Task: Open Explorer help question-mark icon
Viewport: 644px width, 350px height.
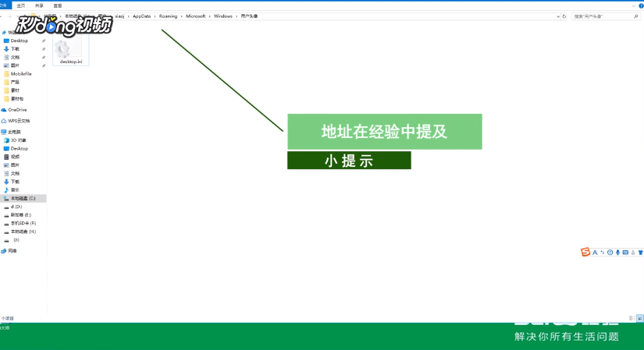Action: coord(641,6)
